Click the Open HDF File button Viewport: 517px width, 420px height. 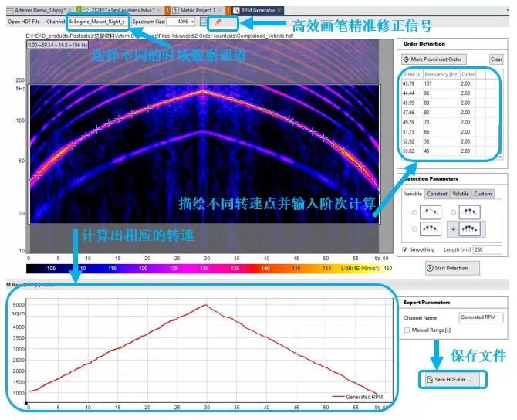click(25, 22)
